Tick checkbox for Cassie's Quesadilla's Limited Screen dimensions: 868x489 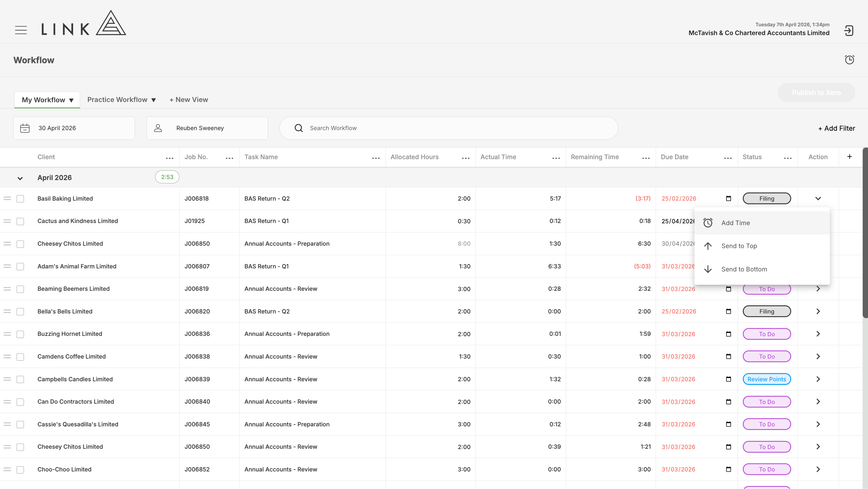pos(20,425)
